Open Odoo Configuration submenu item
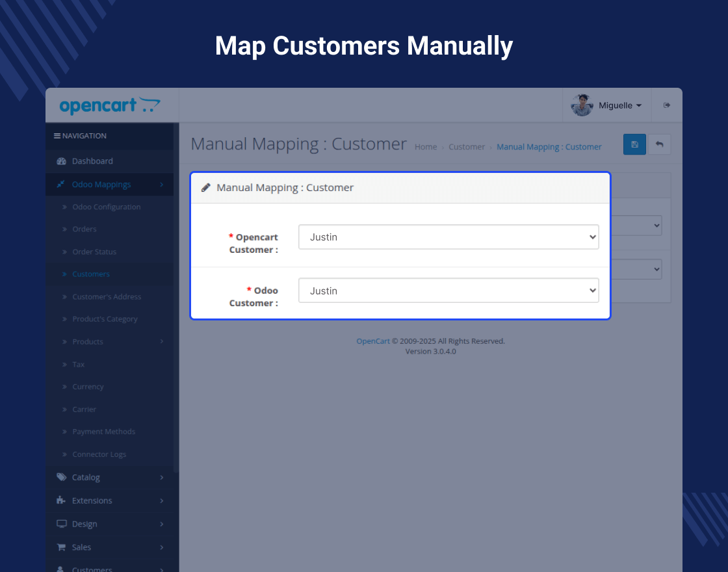Image resolution: width=728 pixels, height=572 pixels. coord(107,207)
